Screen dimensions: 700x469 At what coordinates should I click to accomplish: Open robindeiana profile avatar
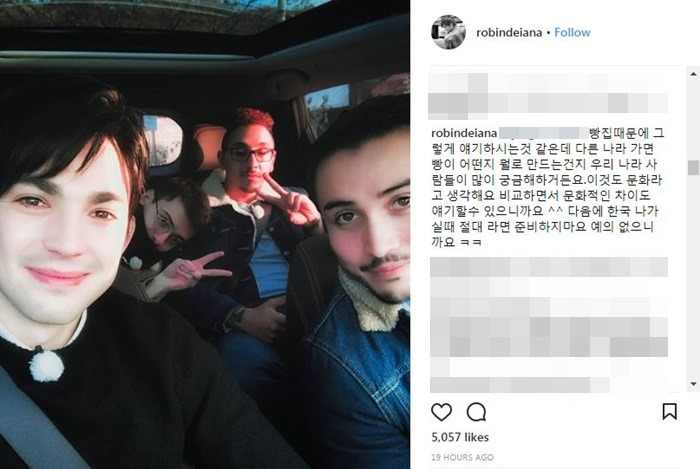tap(448, 32)
